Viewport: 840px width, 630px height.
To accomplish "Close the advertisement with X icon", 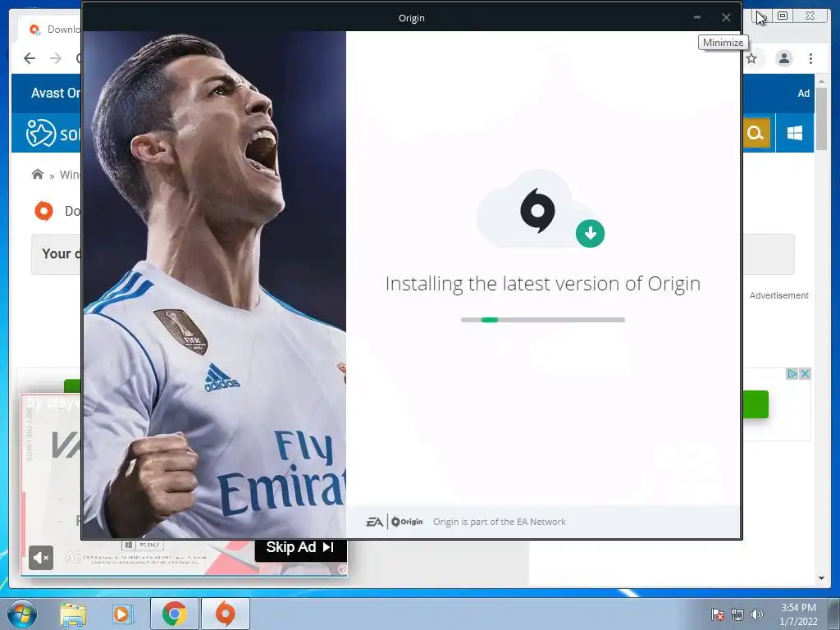I will [805, 374].
